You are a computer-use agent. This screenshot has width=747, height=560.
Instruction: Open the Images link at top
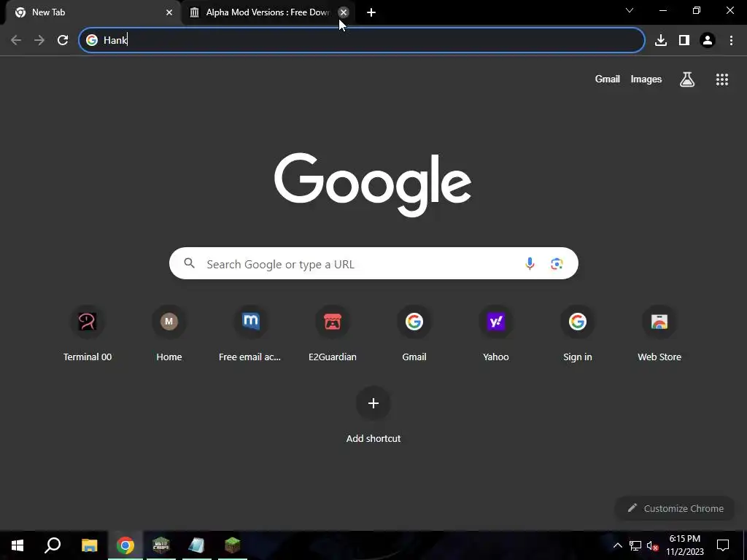point(646,79)
